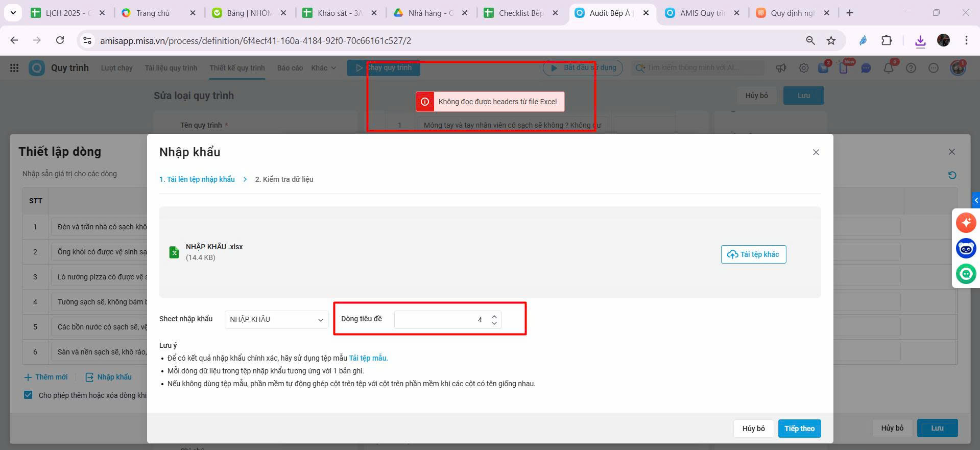Reset rows with the refresh icon in Thiết lập dòng
Image resolution: width=980 pixels, height=450 pixels.
[952, 175]
